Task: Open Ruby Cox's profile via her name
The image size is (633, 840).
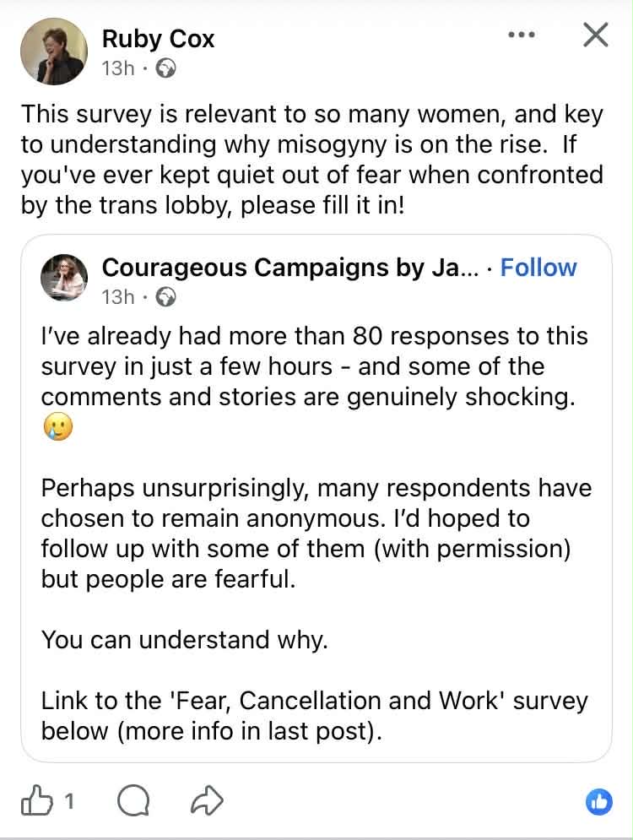Action: click(x=158, y=38)
